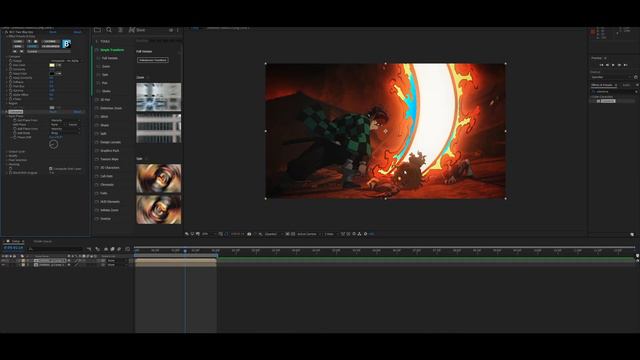Click the Effects & Presets search field
Image resolution: width=640 pixels, height=360 pixels.
point(613,92)
